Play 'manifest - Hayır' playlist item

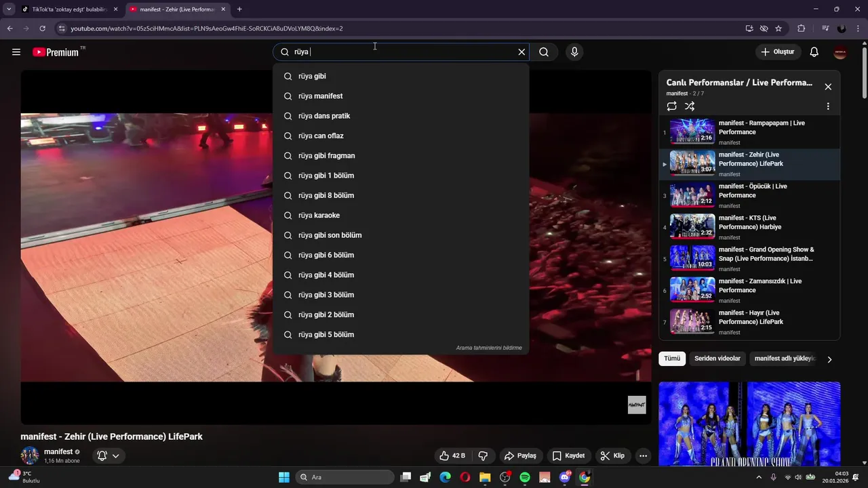coord(749,322)
